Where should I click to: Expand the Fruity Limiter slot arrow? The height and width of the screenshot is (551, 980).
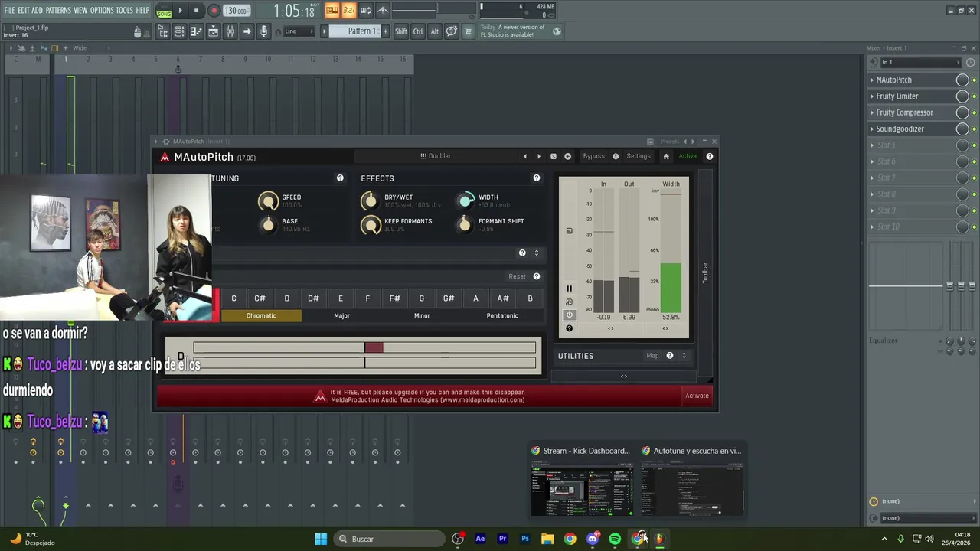click(x=872, y=96)
